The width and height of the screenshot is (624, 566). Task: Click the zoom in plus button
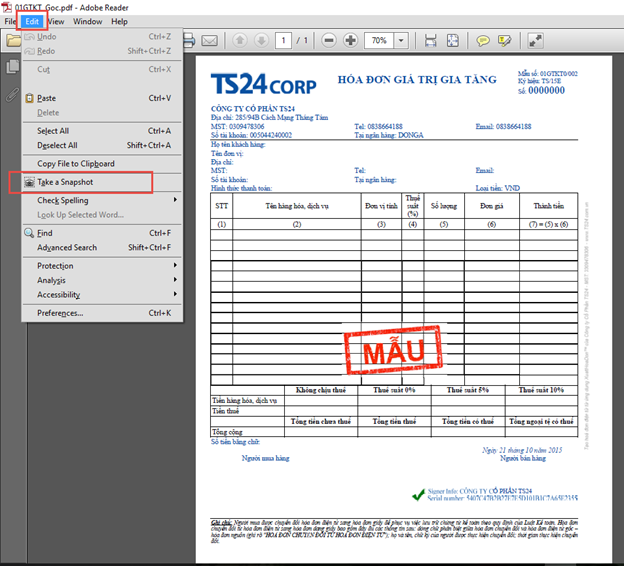(x=351, y=40)
